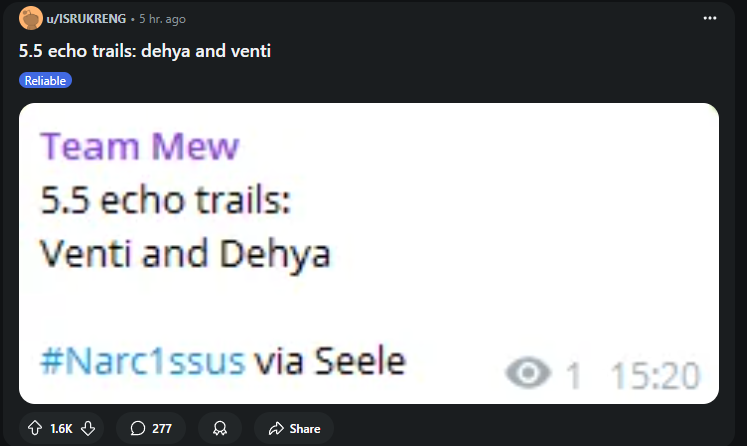Viewport: 747px width, 446px height.
Task: Click the "5.5 echo trails:" line in image
Action: [166, 201]
